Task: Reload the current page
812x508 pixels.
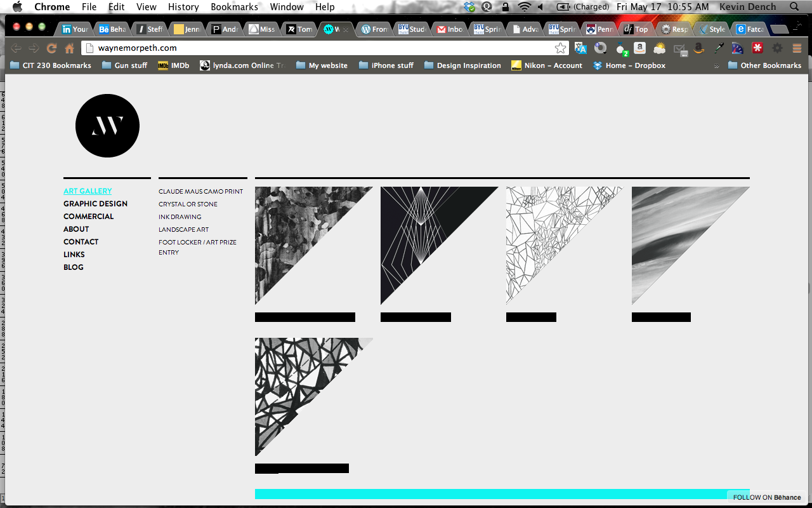Action: (52, 48)
